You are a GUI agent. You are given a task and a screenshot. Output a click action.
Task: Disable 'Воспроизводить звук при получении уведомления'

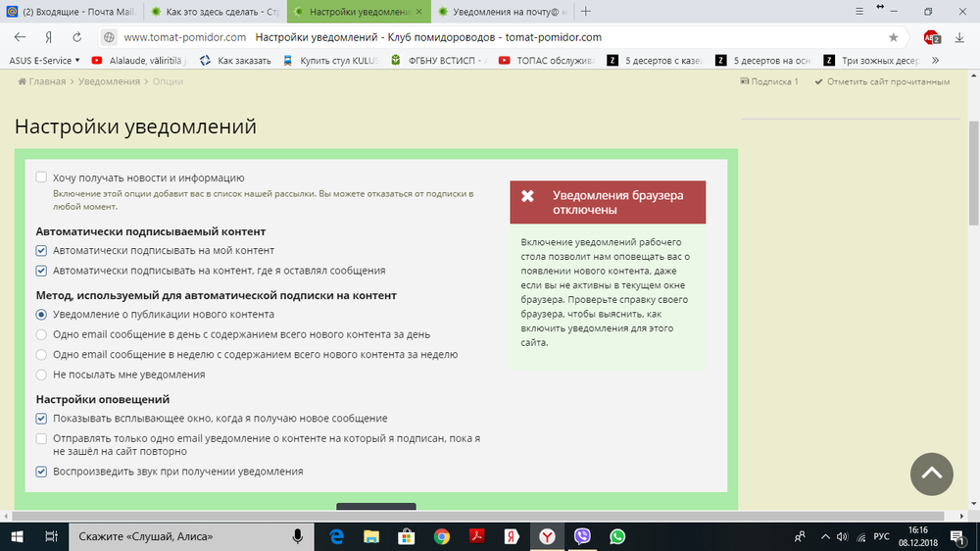click(x=41, y=472)
